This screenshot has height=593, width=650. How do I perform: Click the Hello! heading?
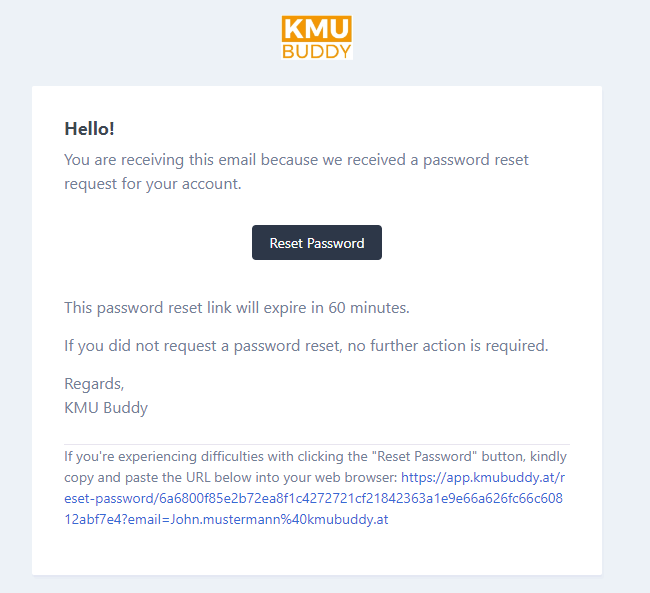point(89,129)
